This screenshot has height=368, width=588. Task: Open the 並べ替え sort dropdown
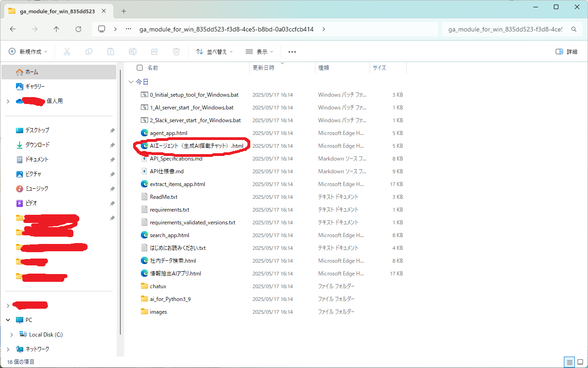tap(214, 52)
